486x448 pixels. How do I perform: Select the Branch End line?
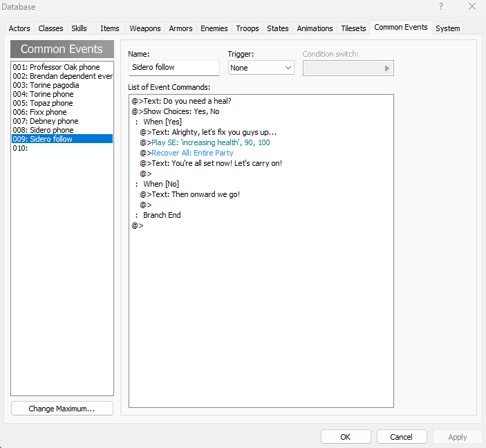click(x=261, y=215)
